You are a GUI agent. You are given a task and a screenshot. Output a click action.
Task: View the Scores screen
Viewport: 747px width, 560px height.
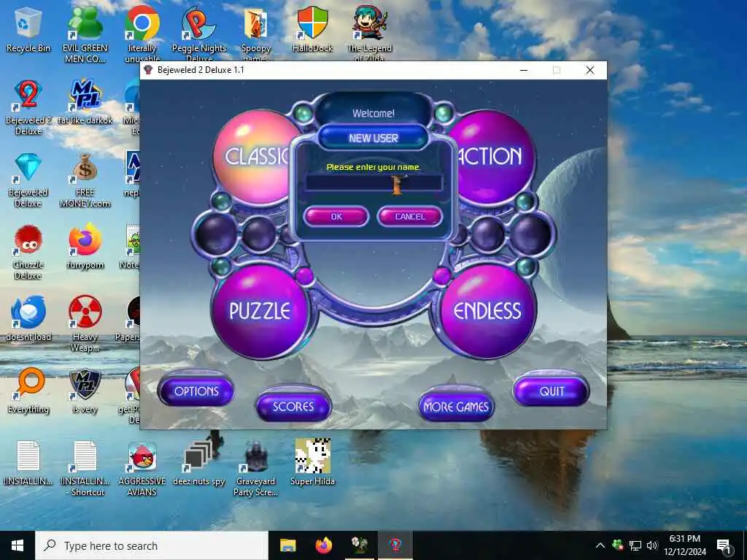(293, 407)
